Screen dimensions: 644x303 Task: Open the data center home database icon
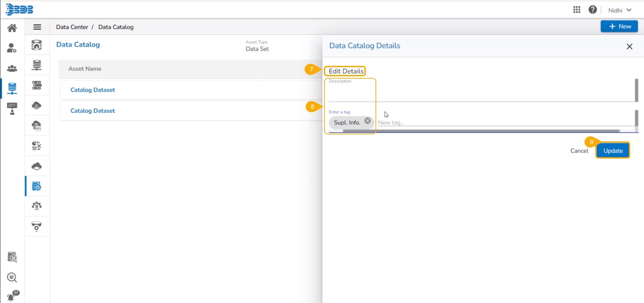37,45
